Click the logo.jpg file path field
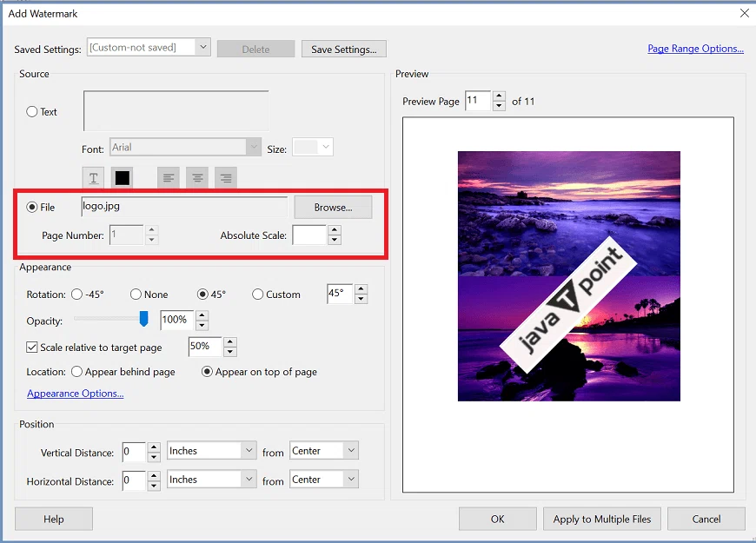 (184, 207)
